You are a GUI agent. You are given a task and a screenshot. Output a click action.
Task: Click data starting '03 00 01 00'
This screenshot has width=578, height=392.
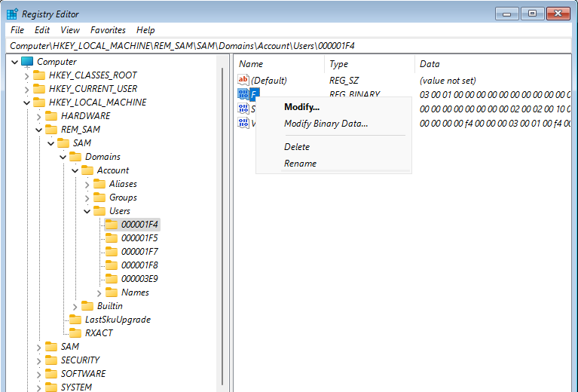click(494, 95)
